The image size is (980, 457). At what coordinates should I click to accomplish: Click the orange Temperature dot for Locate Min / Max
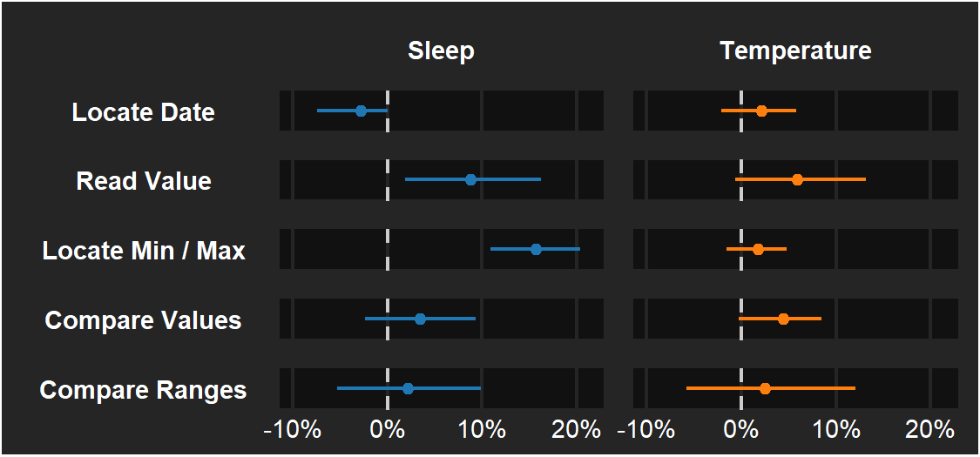758,249
